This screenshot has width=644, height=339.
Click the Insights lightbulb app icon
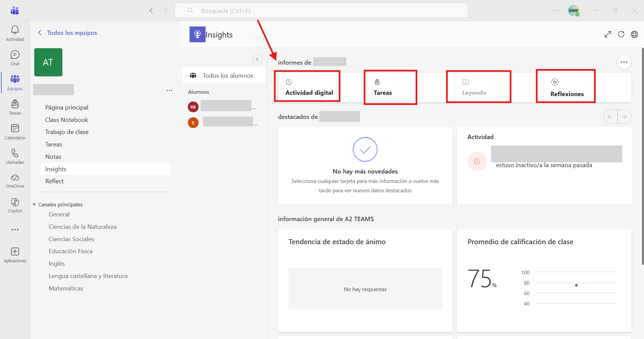(197, 34)
